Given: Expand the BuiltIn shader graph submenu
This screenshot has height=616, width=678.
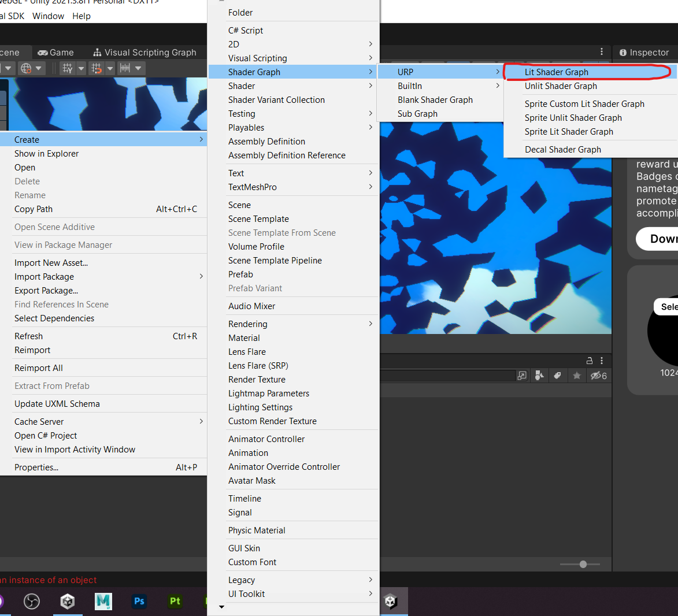Looking at the screenshot, I should tap(498, 86).
